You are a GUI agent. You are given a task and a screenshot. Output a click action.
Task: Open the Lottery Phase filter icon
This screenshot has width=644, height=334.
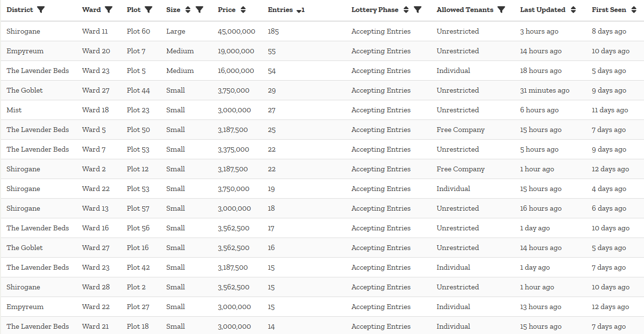(418, 10)
